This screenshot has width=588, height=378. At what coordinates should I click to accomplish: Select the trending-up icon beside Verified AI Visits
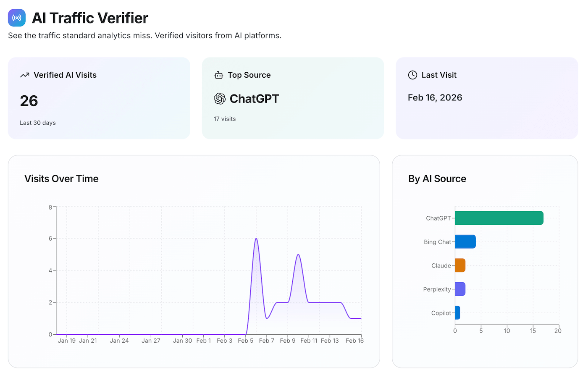(25, 75)
